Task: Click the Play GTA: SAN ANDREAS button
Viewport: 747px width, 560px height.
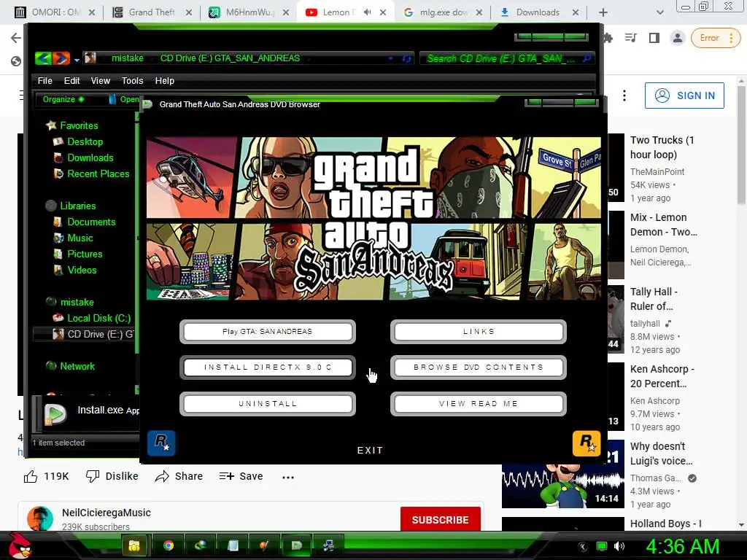Action: (267, 332)
